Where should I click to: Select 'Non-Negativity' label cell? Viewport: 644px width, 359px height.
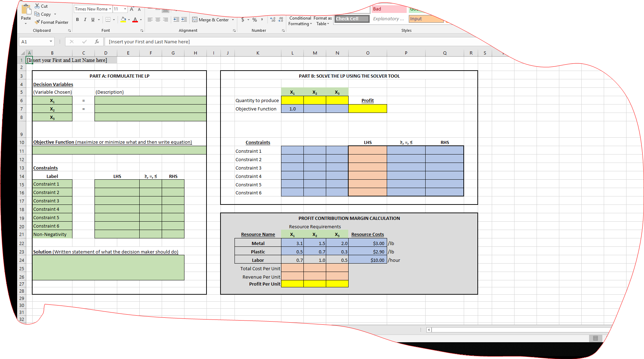52,234
